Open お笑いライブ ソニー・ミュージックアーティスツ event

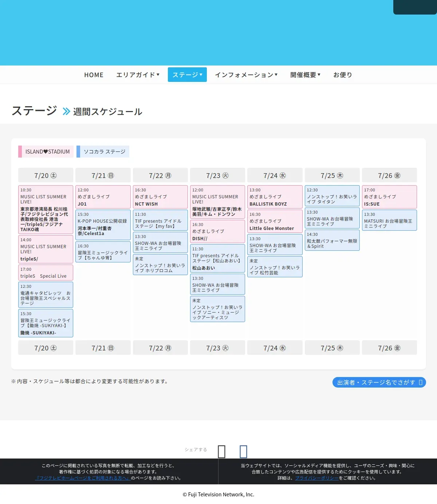coord(217,309)
